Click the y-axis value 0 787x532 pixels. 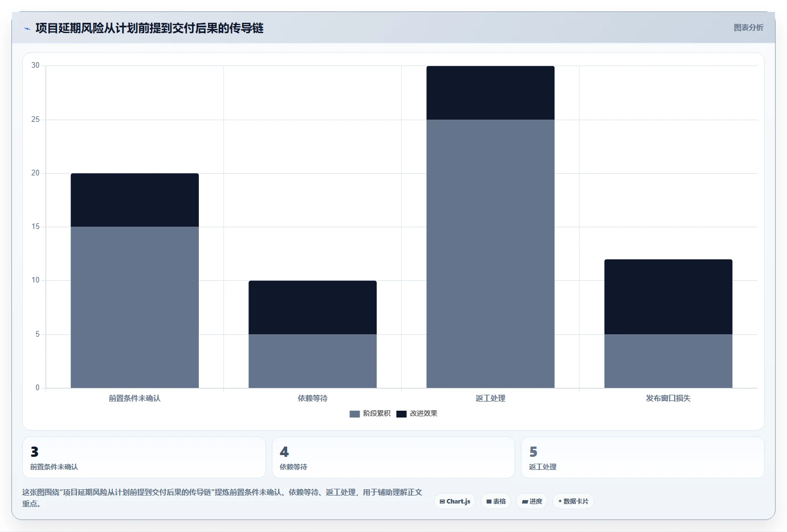(38, 388)
